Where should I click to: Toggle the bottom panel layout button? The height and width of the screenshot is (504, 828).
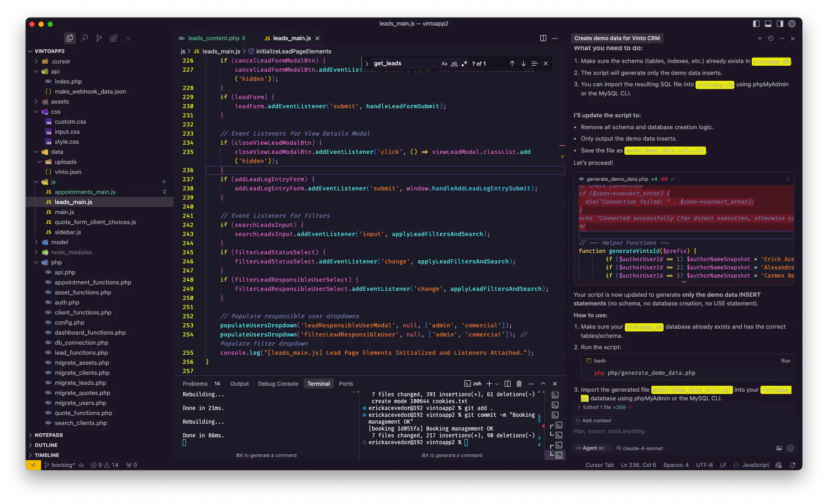coord(768,24)
